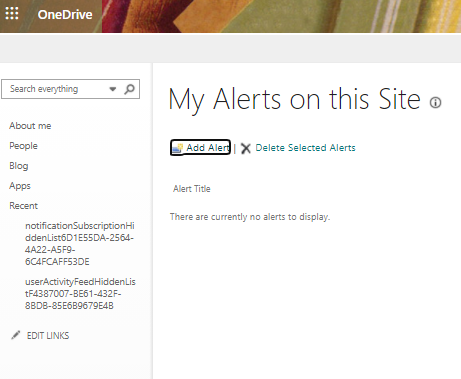This screenshot has width=461, height=379.
Task: Open the userActivityFeedHiddenList recent item
Action: 80,294
